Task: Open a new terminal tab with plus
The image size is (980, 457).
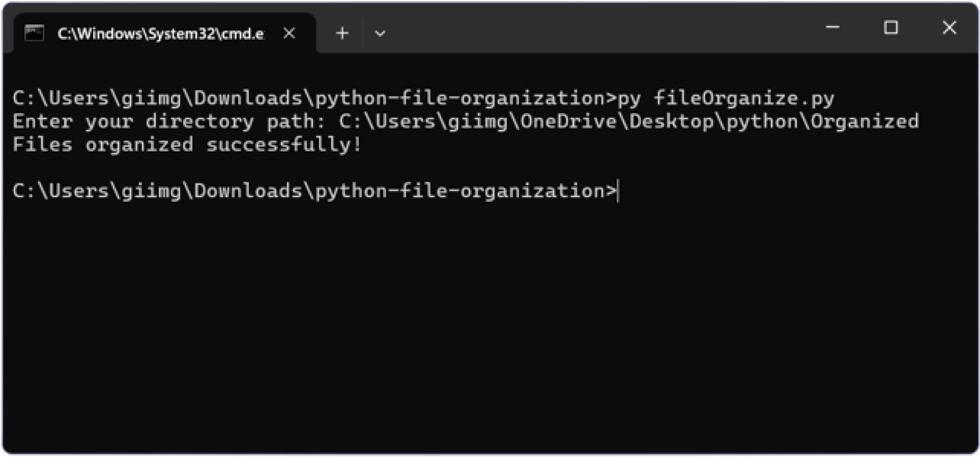Action: tap(342, 33)
